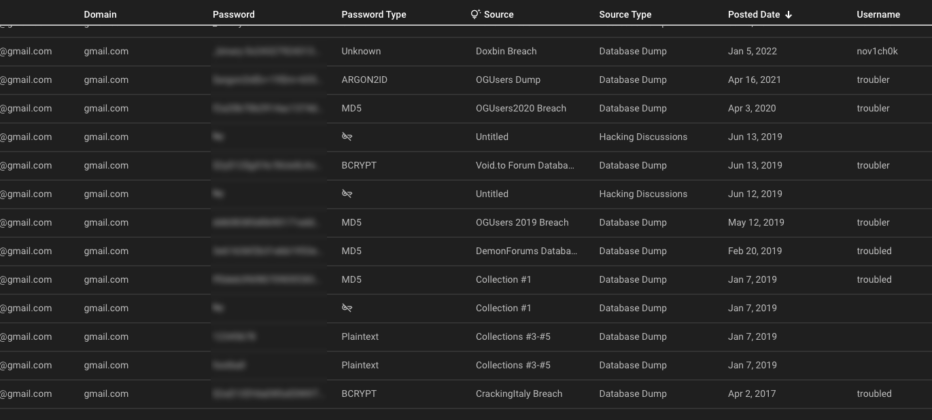Click BCRYPT type in CrackingItaly Breach row
Screen dimensions: 932x420
tap(359, 393)
